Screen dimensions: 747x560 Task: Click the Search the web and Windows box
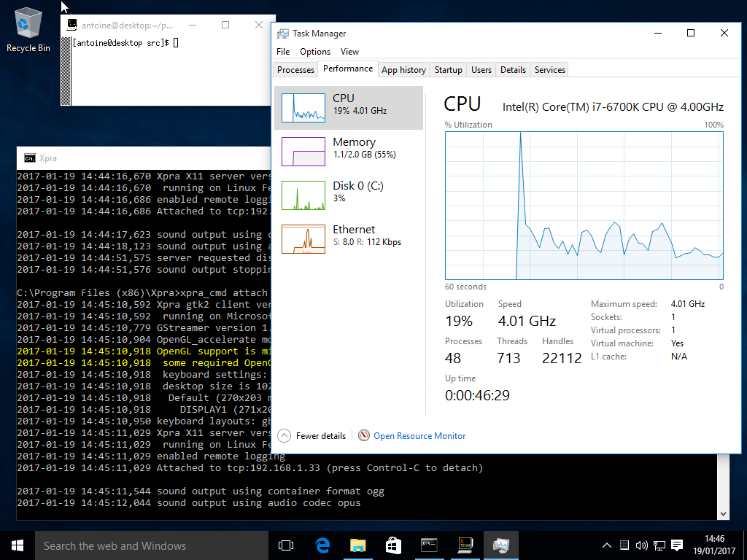coord(152,545)
